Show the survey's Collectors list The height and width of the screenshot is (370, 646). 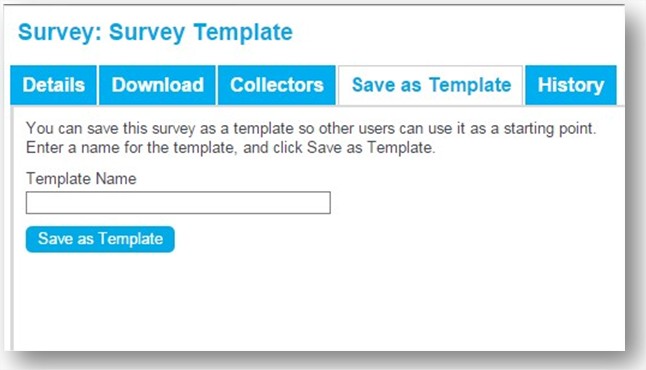click(x=276, y=85)
